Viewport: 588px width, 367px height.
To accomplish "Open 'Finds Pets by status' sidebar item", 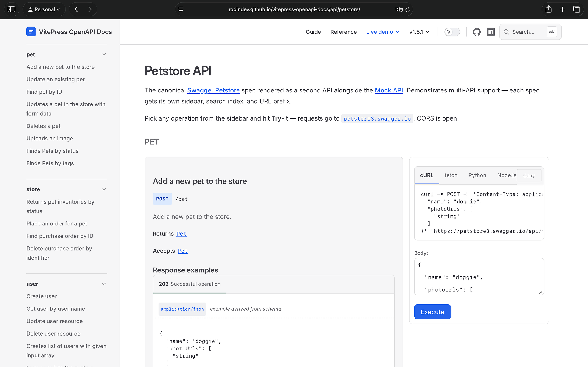I will [x=52, y=151].
